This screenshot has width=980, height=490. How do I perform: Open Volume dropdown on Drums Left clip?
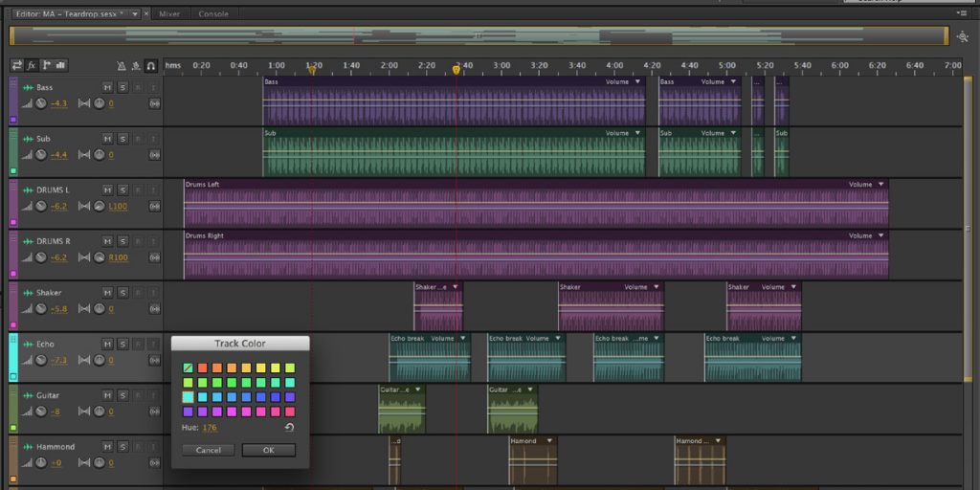(881, 184)
